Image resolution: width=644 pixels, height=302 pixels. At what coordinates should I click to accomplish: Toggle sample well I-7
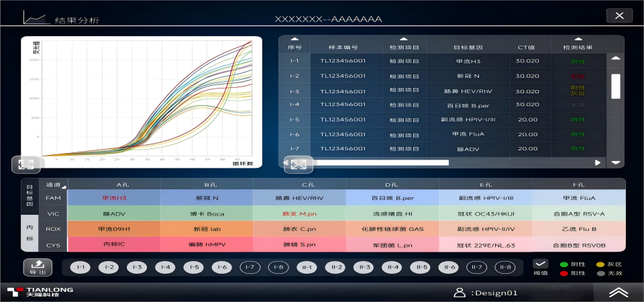[x=250, y=267]
